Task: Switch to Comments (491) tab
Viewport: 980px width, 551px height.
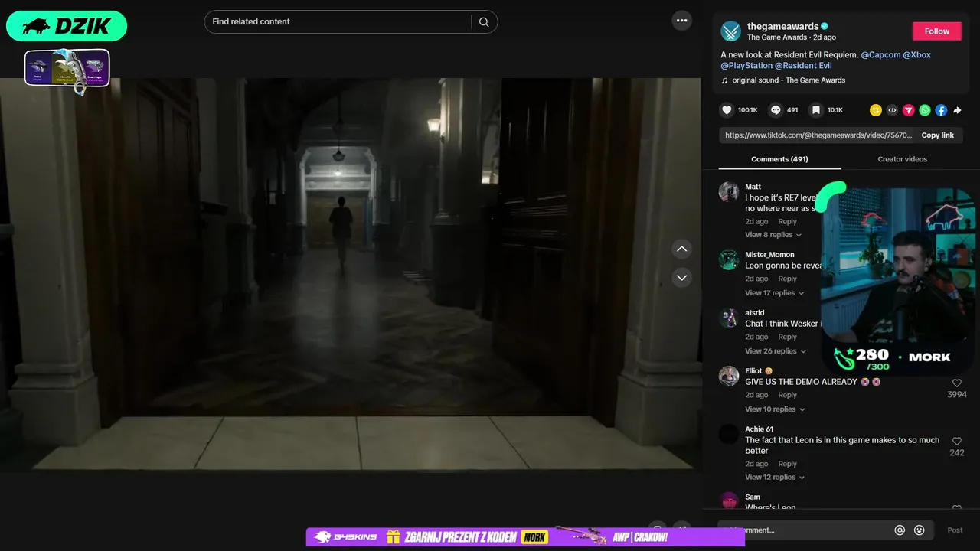Action: pos(779,159)
